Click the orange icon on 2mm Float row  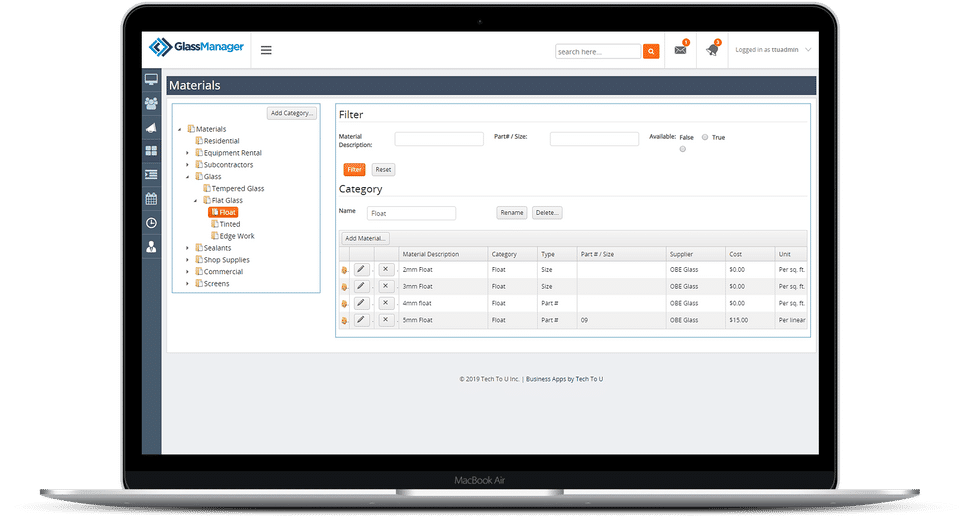click(x=344, y=270)
